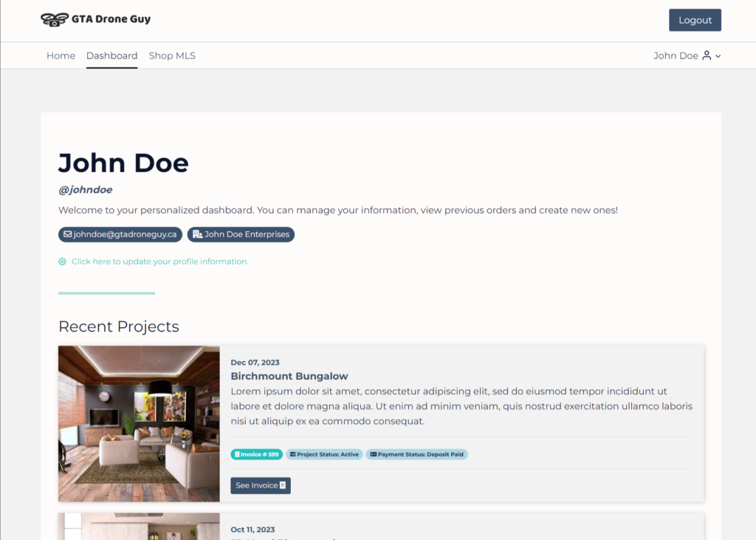
Task: Click the johndoe@gtadroneguy.ca email badge
Action: coord(120,234)
